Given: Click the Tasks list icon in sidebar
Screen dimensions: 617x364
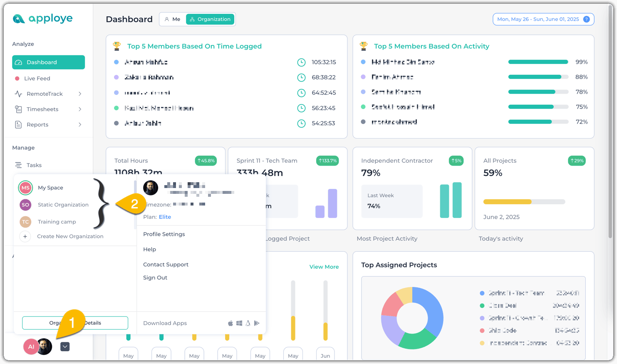Looking at the screenshot, I should (x=18, y=165).
